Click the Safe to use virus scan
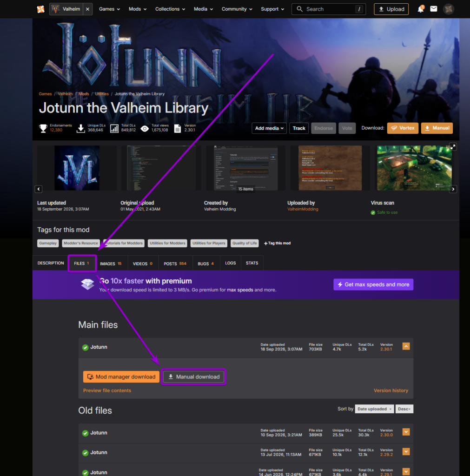Image resolution: width=470 pixels, height=476 pixels. 384,212
